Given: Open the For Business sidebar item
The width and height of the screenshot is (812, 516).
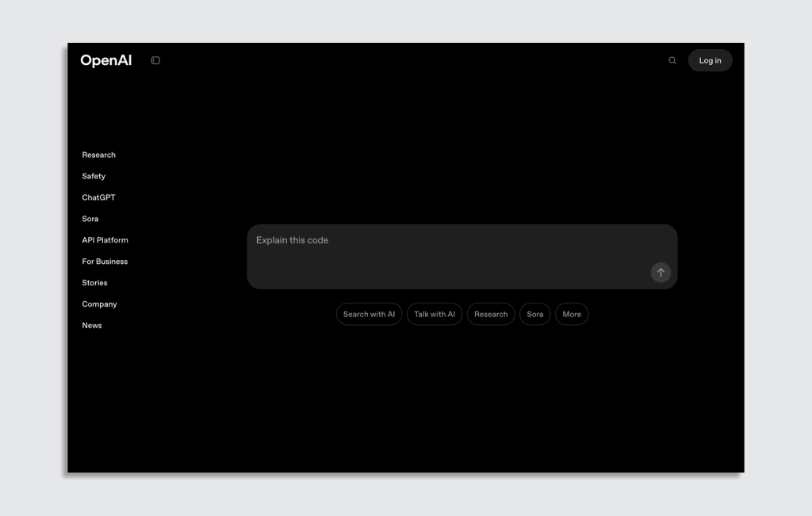Looking at the screenshot, I should [x=105, y=262].
